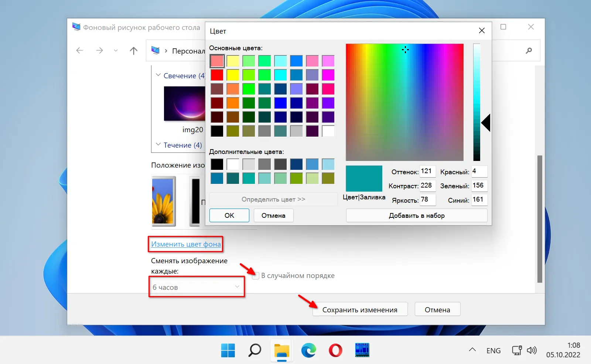Click the Красный value field
591x364 pixels.
point(479,171)
